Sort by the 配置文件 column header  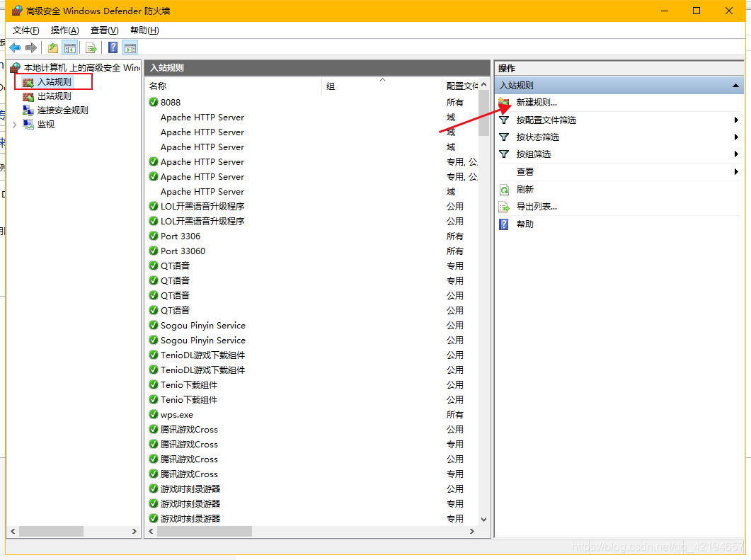tap(460, 86)
